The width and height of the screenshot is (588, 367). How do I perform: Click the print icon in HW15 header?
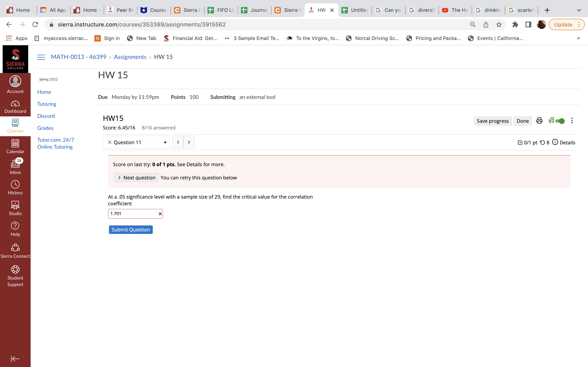(x=539, y=121)
